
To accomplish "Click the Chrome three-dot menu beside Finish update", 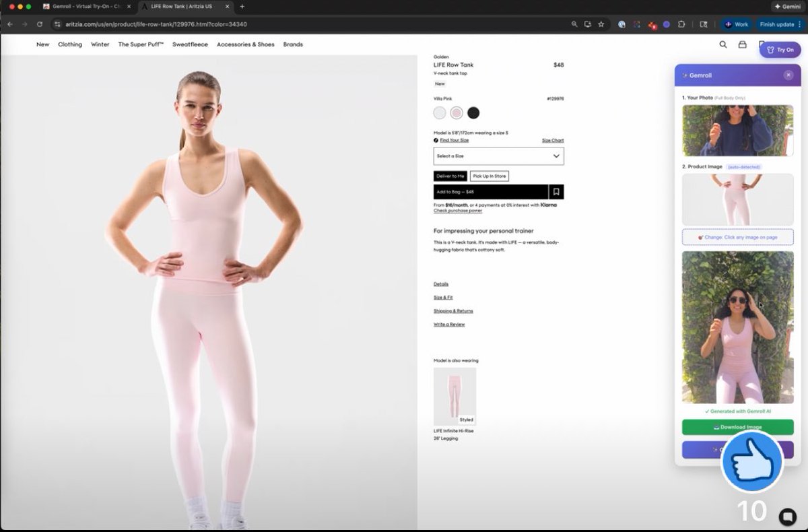I will 801,24.
